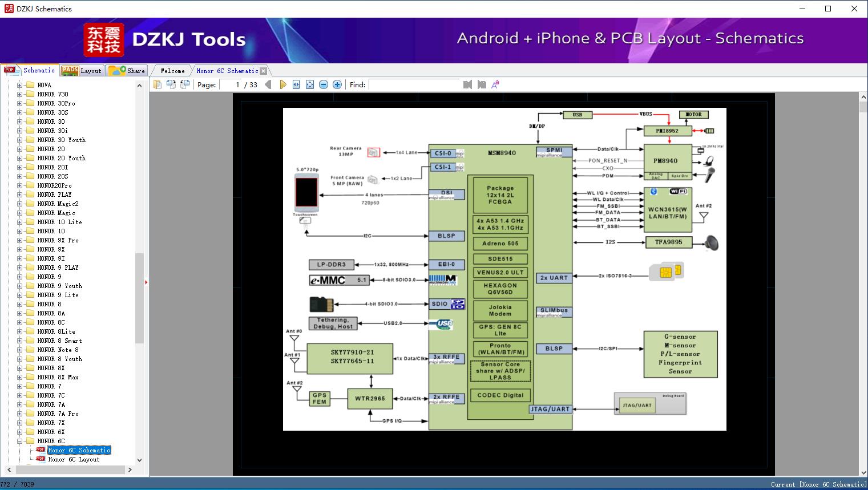This screenshot has width=868, height=490.
Task: Expand the HONOR 30i tree node
Action: 19,131
